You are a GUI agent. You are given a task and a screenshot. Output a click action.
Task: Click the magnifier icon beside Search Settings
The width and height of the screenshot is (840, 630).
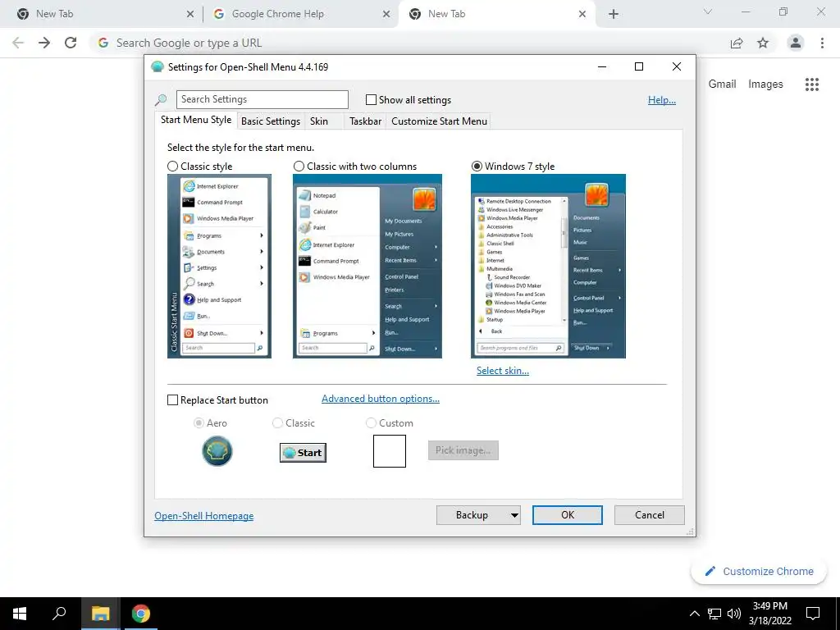pyautogui.click(x=161, y=99)
